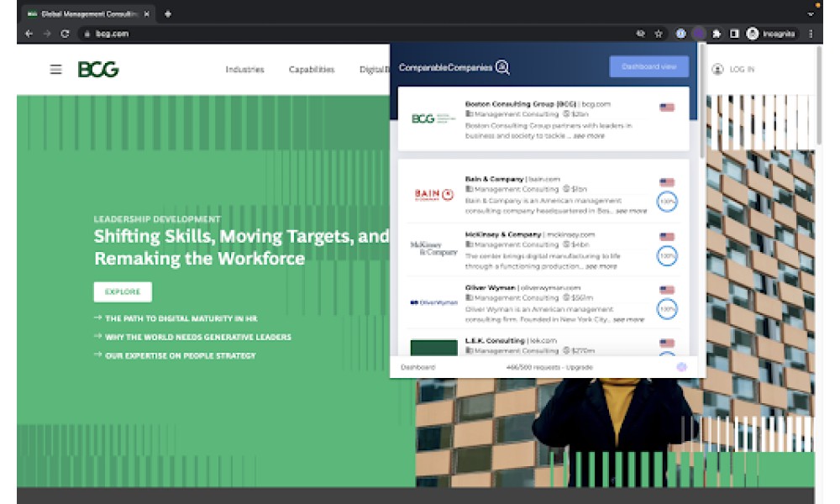The image size is (840, 504).
Task: Open Our Expertise on People Strategy
Action: (181, 355)
